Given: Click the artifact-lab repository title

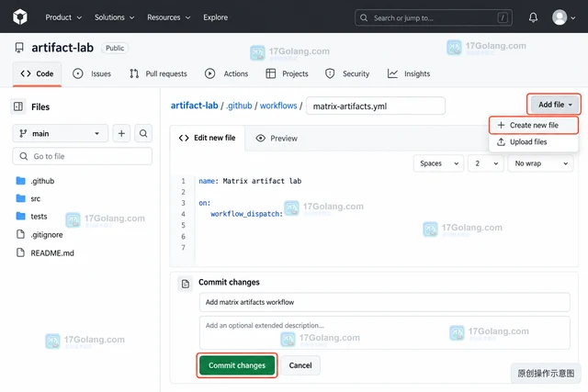Looking at the screenshot, I should [62, 48].
